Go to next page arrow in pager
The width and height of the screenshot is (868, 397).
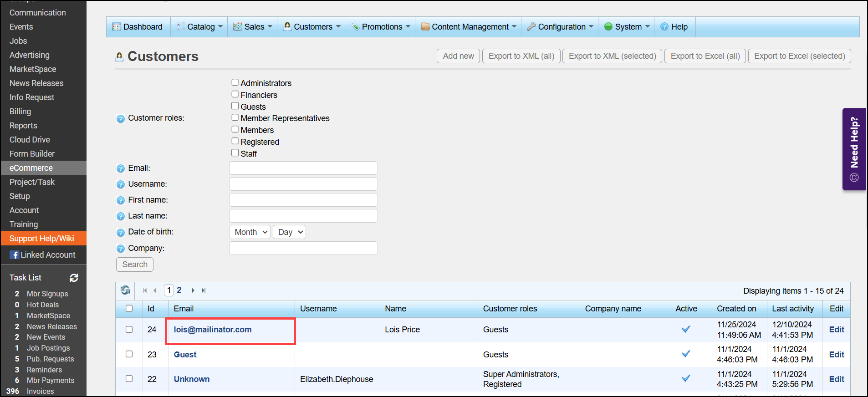coord(193,290)
